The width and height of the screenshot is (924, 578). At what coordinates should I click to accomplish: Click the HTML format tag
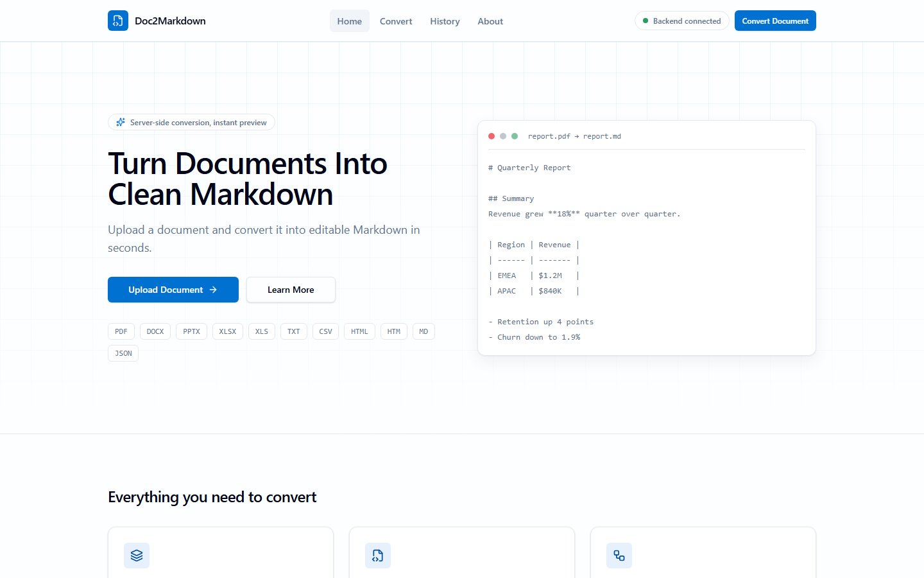pyautogui.click(x=359, y=331)
